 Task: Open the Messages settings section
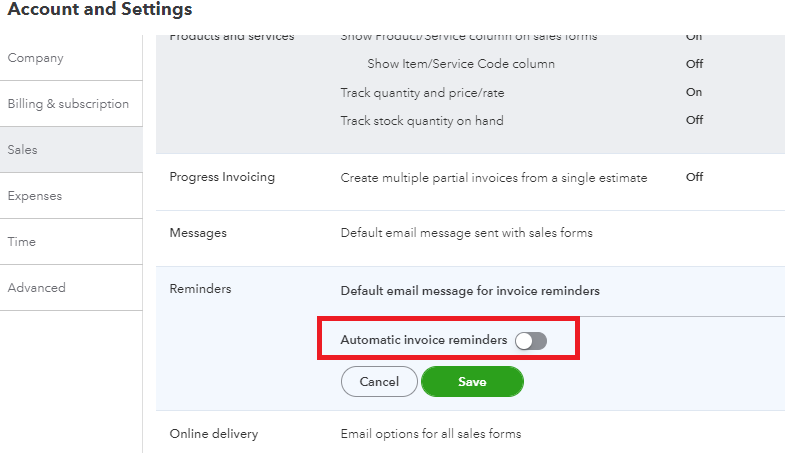198,233
